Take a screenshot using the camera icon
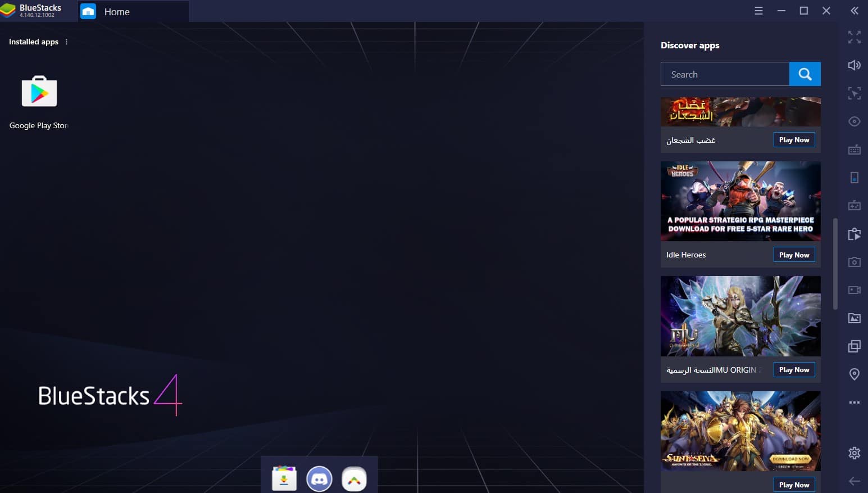This screenshot has height=493, width=868. pyautogui.click(x=854, y=262)
